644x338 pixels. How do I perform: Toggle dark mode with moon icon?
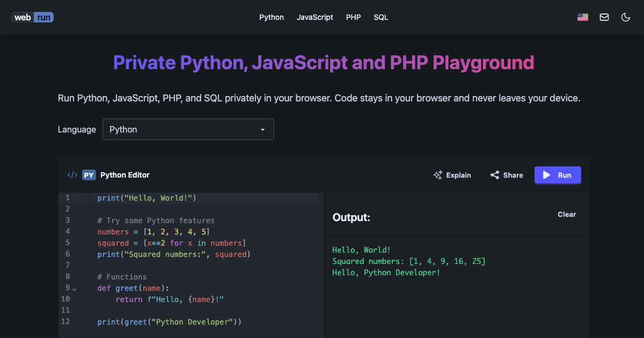[625, 17]
